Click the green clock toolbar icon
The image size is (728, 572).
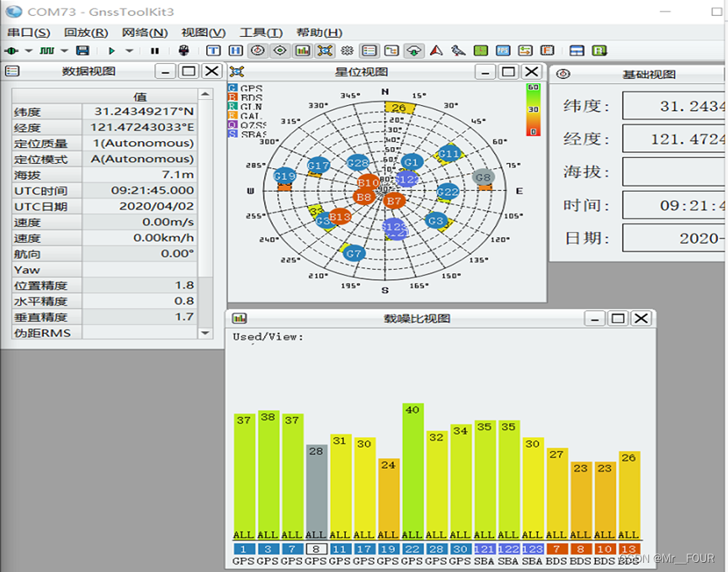coord(481,50)
